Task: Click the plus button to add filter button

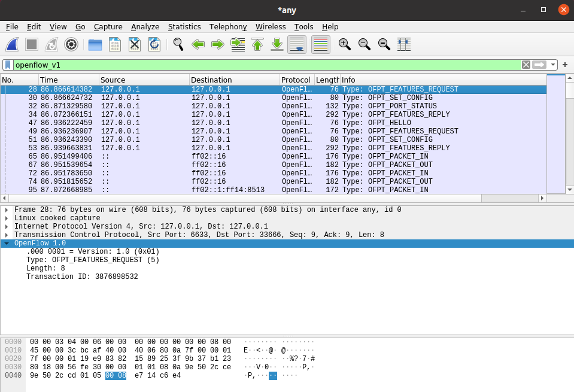Action: 564,65
